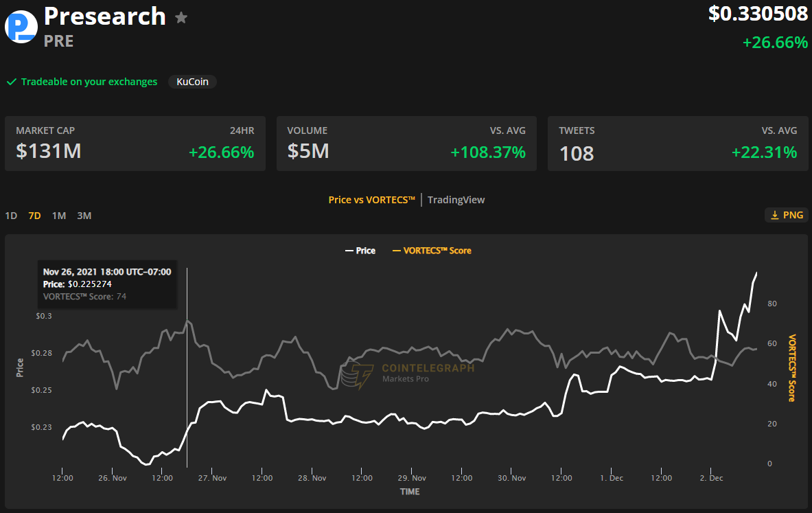Click the 28. Nov label on time axis

tap(312, 478)
